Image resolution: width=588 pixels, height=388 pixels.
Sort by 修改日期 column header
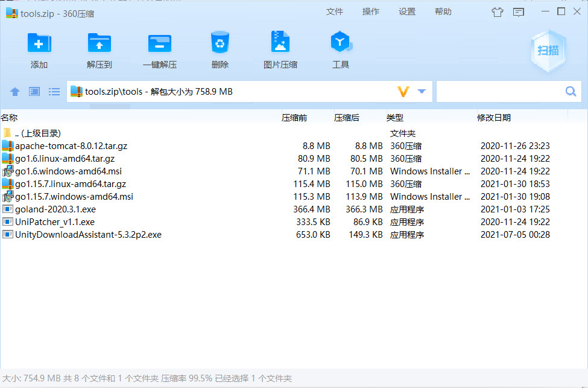click(494, 118)
